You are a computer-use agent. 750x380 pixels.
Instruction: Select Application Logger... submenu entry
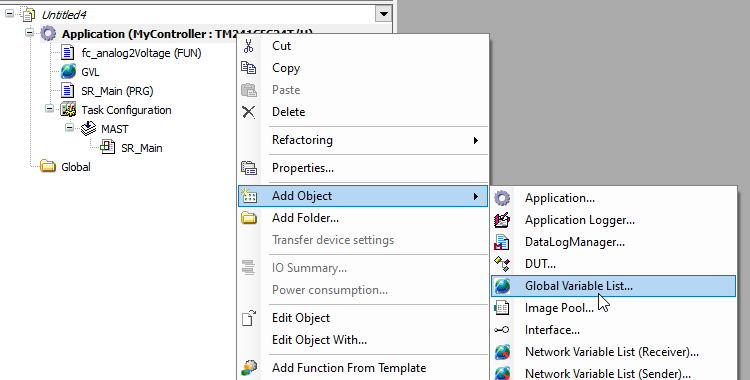tap(614, 220)
